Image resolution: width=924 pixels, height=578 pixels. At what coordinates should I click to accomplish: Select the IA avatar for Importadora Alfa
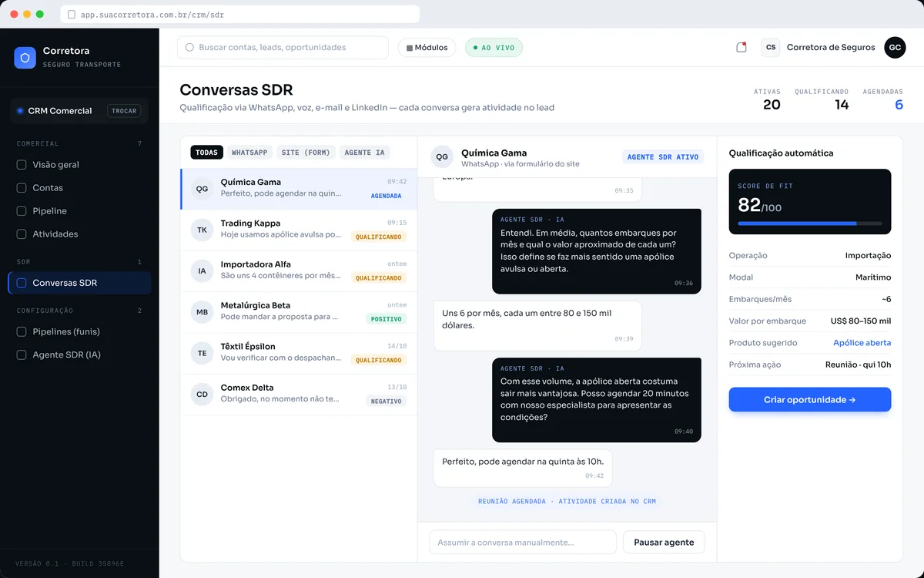[202, 271]
